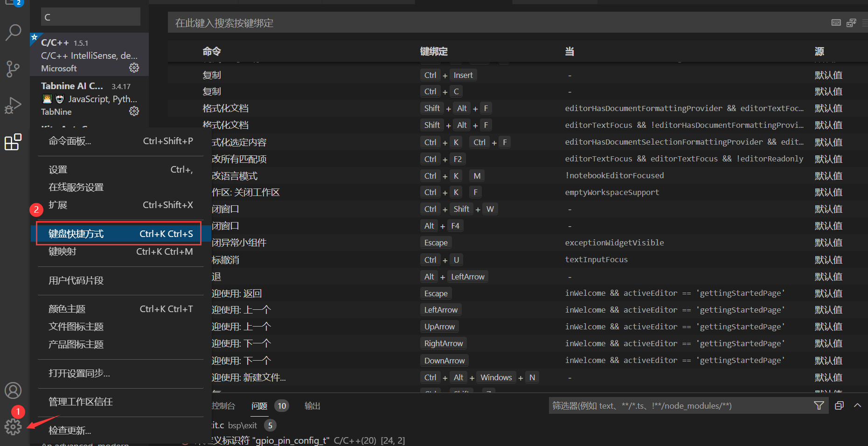Image resolution: width=868 pixels, height=446 pixels.
Task: Select 颜色主题 menu entry
Action: [x=121, y=309]
